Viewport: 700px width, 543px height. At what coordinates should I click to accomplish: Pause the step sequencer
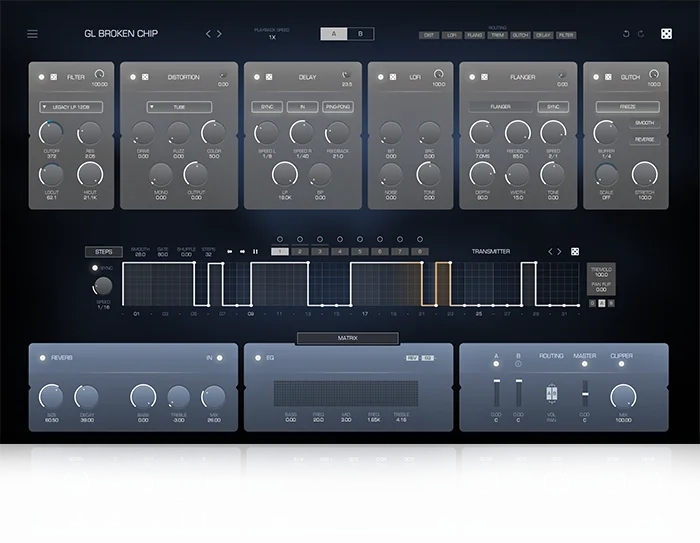pos(255,252)
